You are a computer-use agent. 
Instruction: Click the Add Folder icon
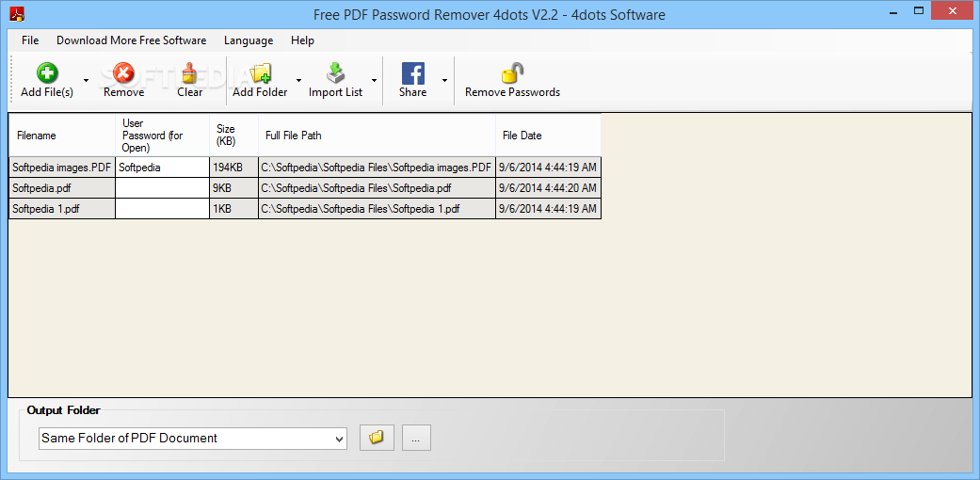point(260,73)
